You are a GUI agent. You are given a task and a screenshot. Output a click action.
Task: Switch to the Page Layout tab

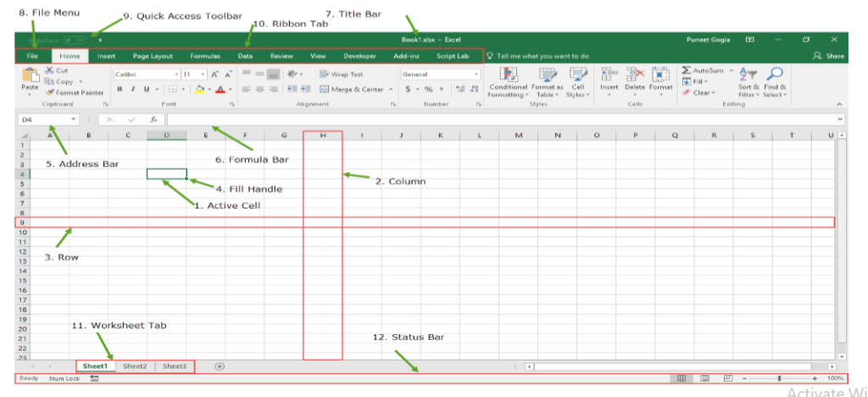[x=153, y=56]
